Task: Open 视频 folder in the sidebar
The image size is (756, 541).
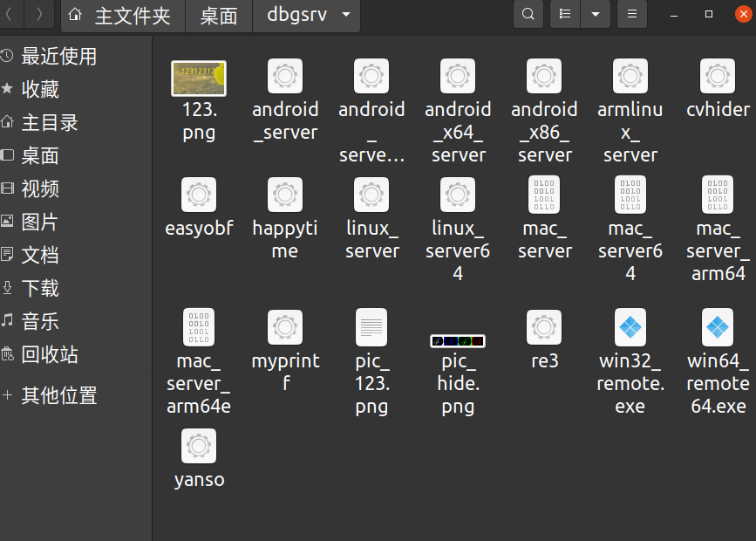Action: pos(76,188)
